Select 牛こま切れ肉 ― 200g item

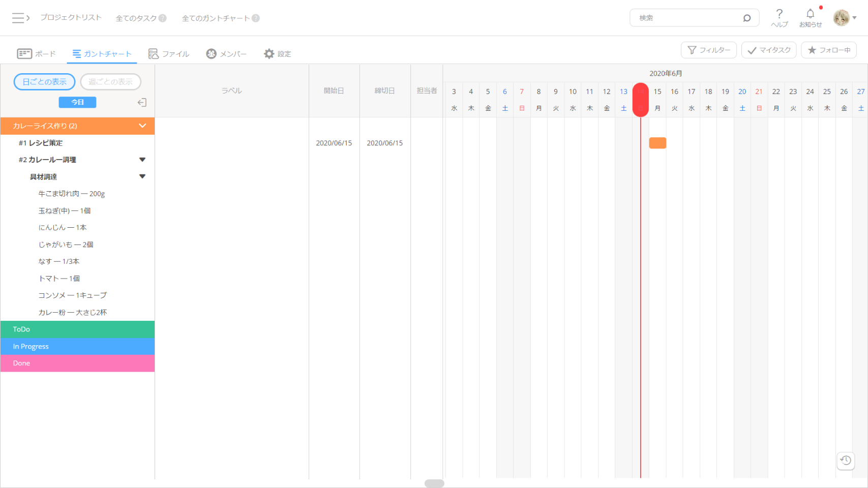[x=72, y=194]
